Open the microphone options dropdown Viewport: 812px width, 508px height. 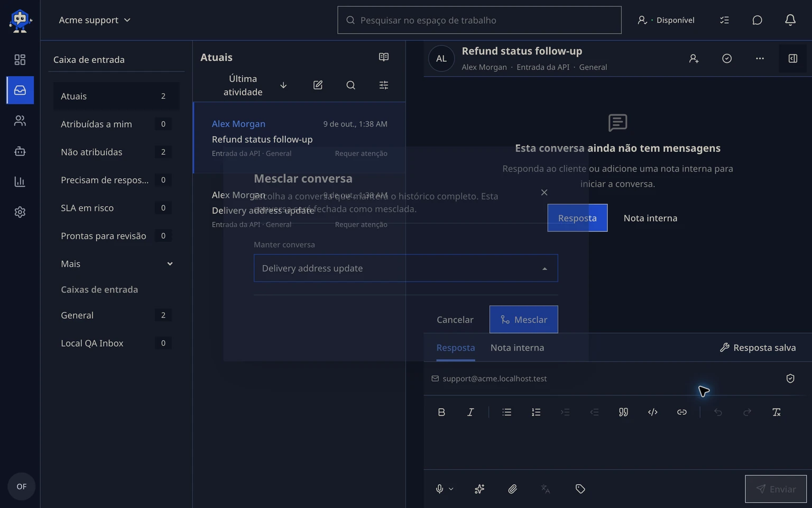point(451,489)
